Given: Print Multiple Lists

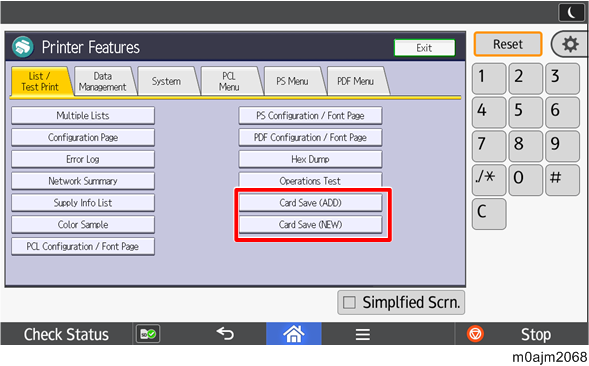Looking at the screenshot, I should tap(83, 116).
